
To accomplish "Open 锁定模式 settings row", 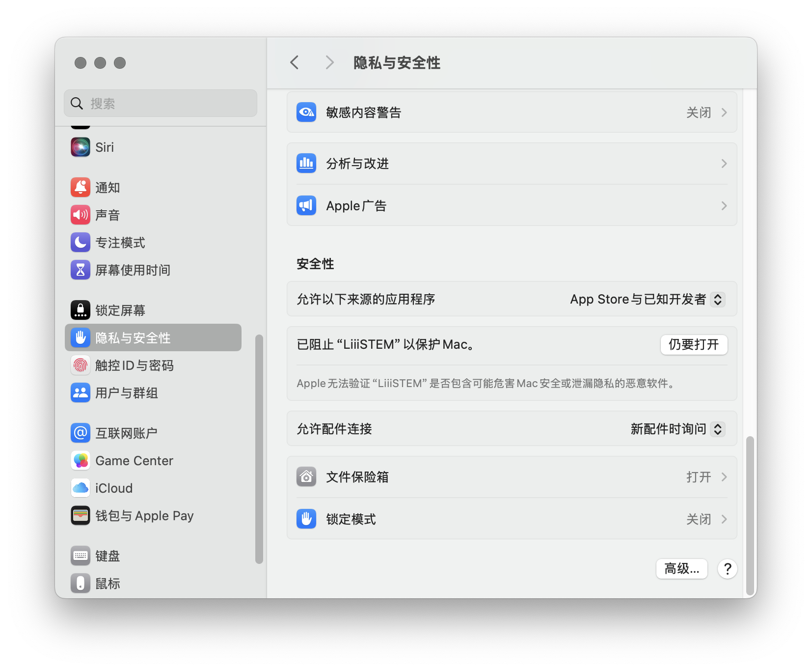I will [x=512, y=519].
